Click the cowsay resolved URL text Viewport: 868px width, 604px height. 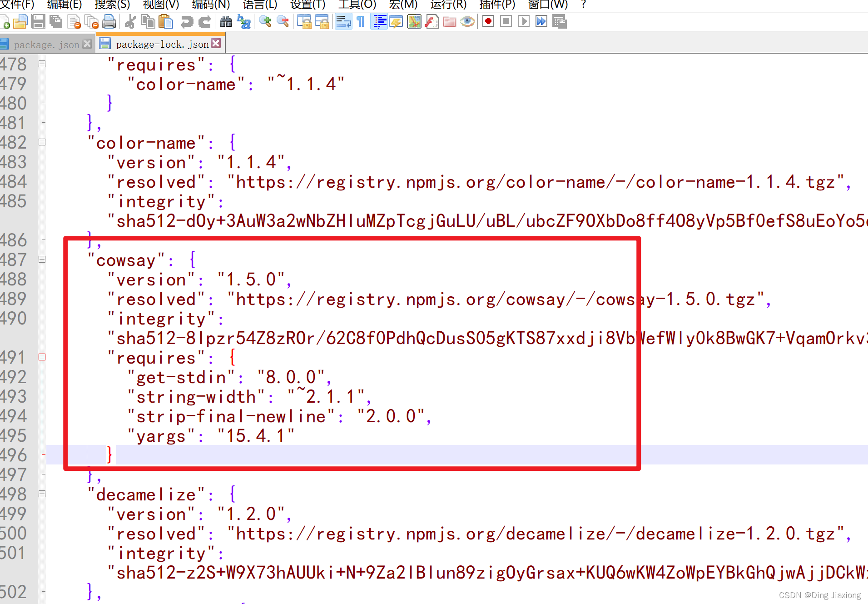coord(496,299)
